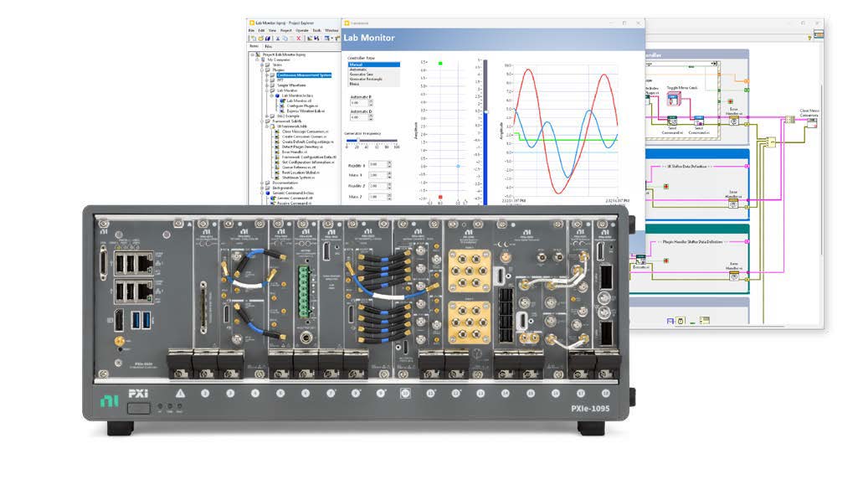Click the Lab Monitor window title bar icon

point(347,23)
